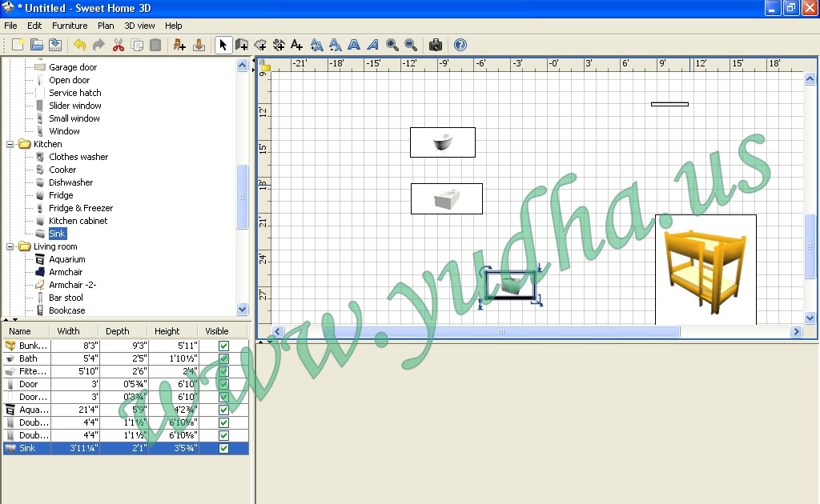Click the Increase text size icon
The width and height of the screenshot is (820, 504).
(x=316, y=45)
